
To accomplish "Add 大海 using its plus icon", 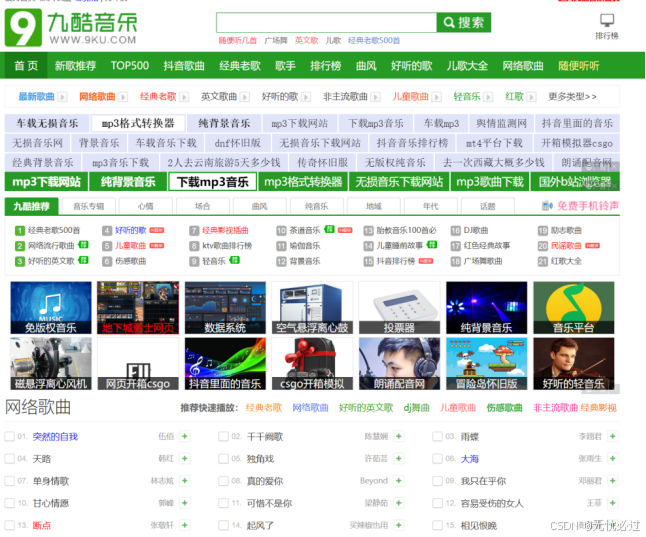I will point(613,458).
